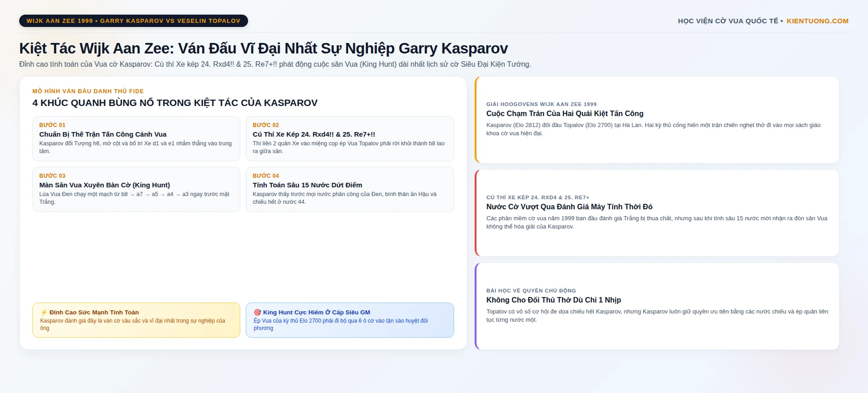The width and height of the screenshot is (868, 393).
Task: Click the 'BƯỚC 01' step label
Action: coord(53,125)
